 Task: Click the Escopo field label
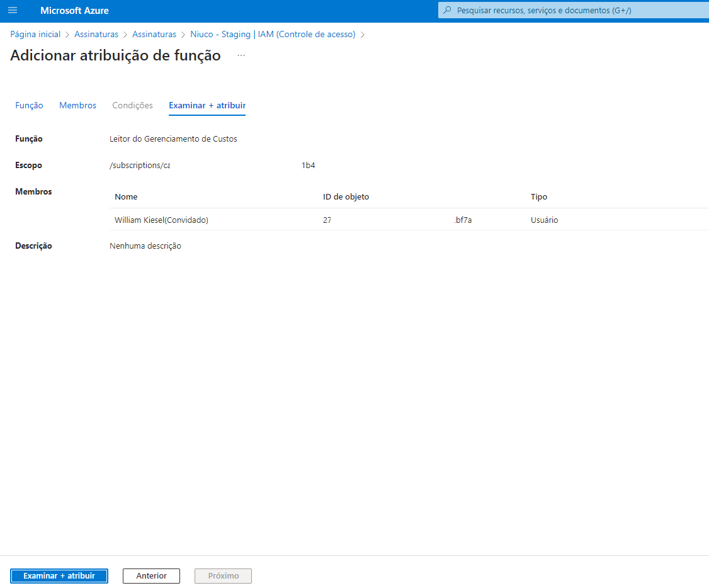tap(28, 166)
